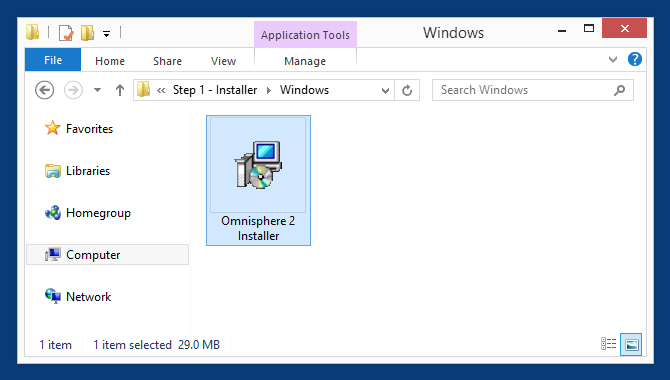
Task: Go back with the Back arrow button
Action: coord(44,90)
